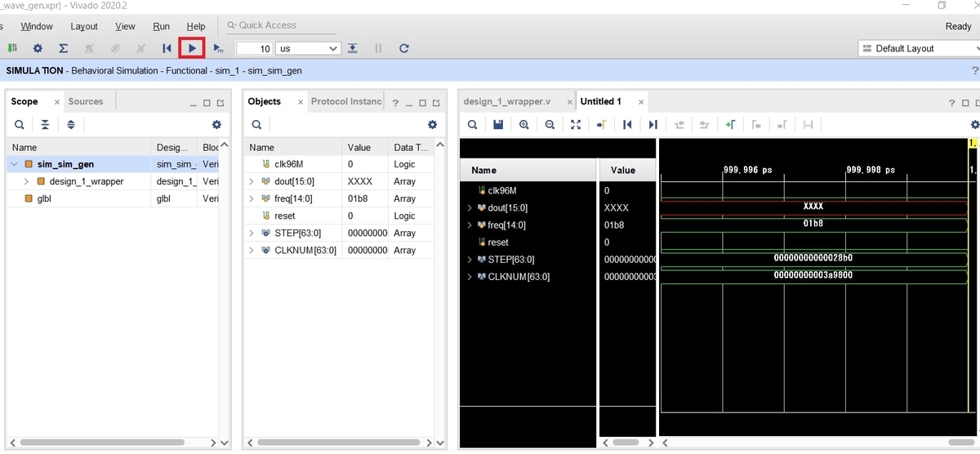Switch to the Sources tab
The height and width of the screenshot is (454, 980).
(86, 101)
